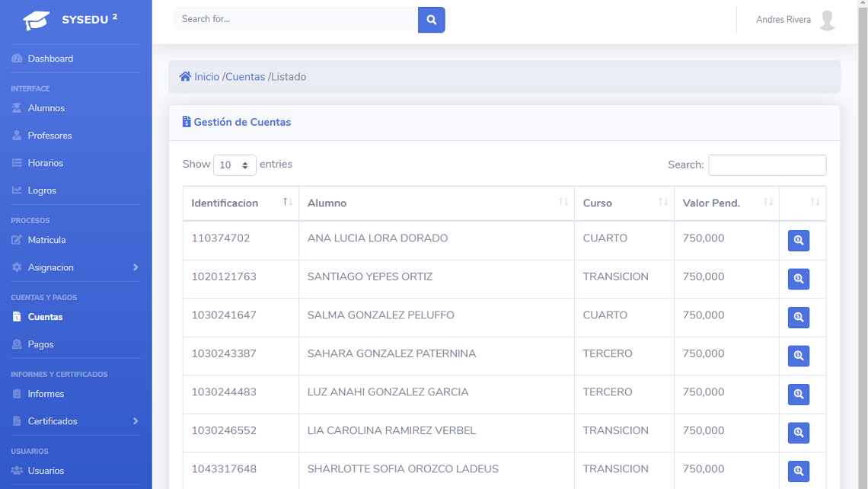This screenshot has width=868, height=489.
Task: Click the home icon in the breadcrumb
Action: click(185, 77)
